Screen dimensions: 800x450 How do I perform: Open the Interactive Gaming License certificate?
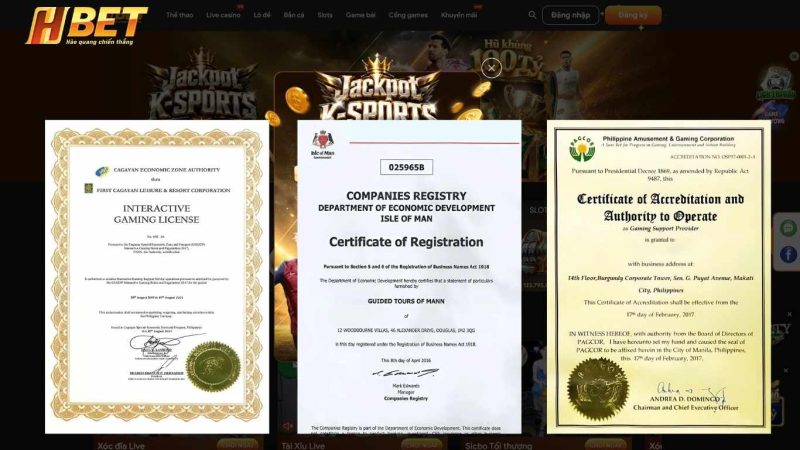[157, 277]
